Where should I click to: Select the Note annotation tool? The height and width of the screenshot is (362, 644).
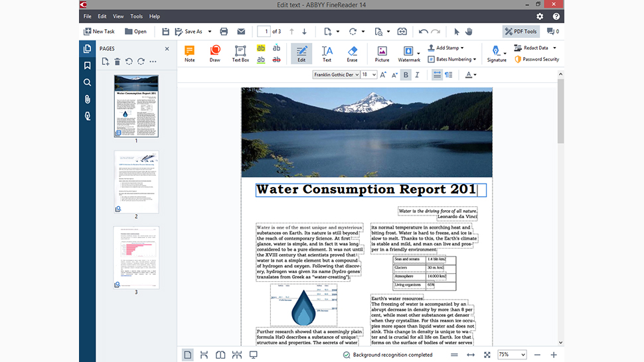(x=189, y=54)
